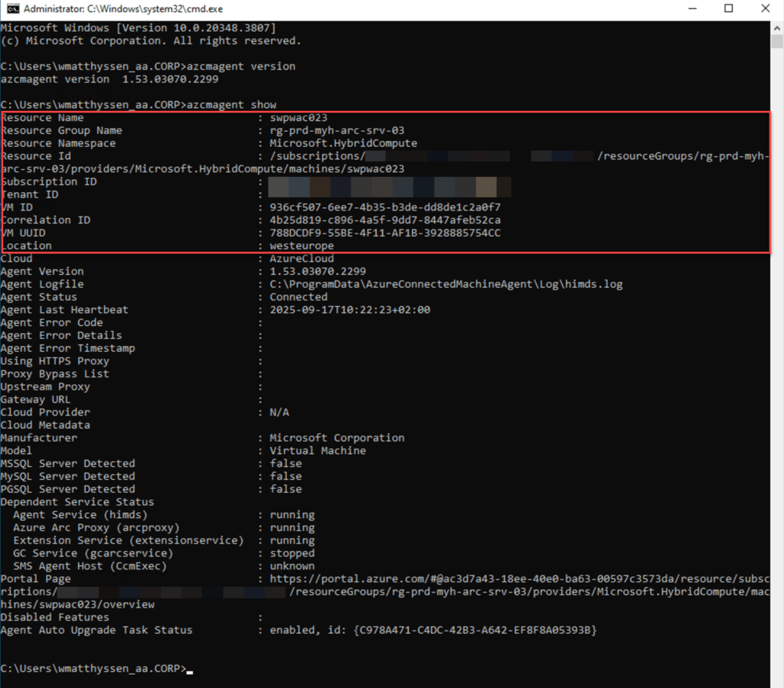Click the VM ID value
The image size is (784, 688).
pos(385,207)
